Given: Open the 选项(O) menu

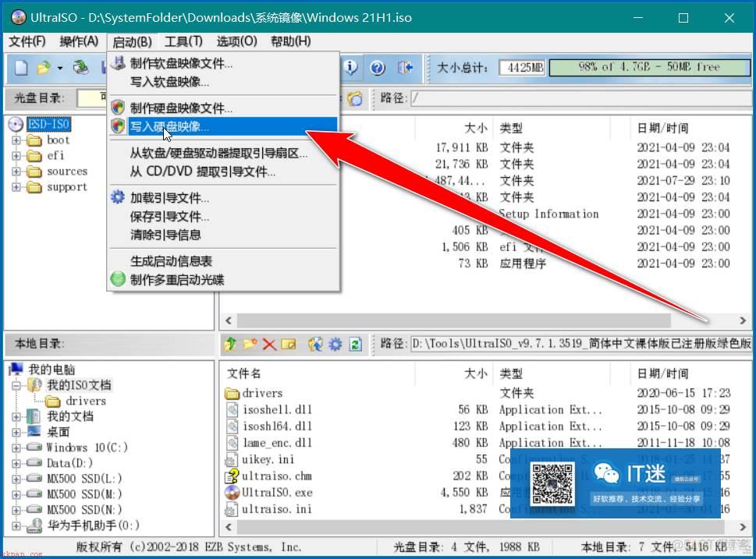Looking at the screenshot, I should pyautogui.click(x=236, y=41).
